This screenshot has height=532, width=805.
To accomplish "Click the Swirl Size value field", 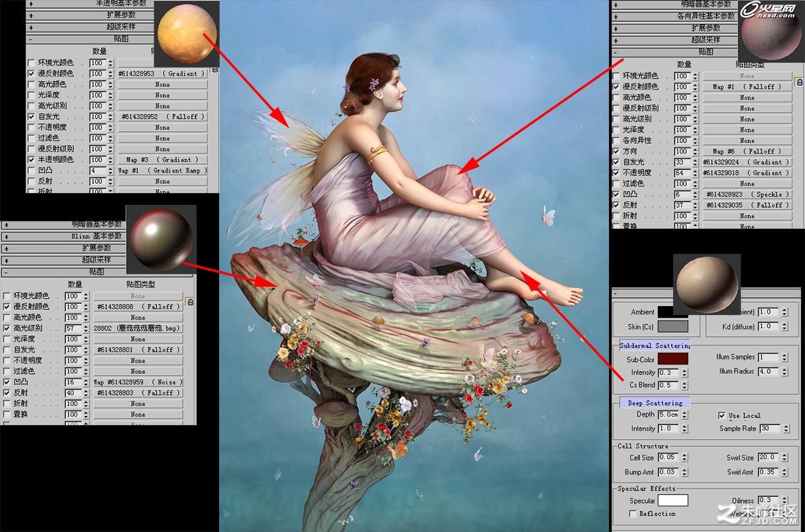I will point(769,458).
